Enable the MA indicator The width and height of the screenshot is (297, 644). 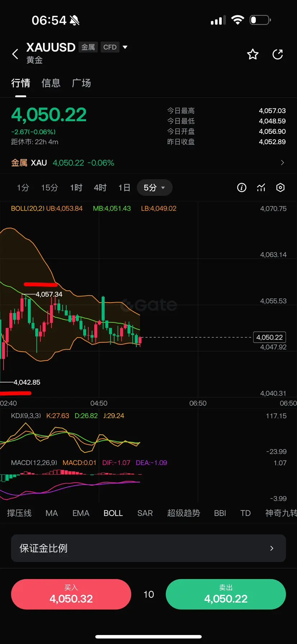coord(52,513)
